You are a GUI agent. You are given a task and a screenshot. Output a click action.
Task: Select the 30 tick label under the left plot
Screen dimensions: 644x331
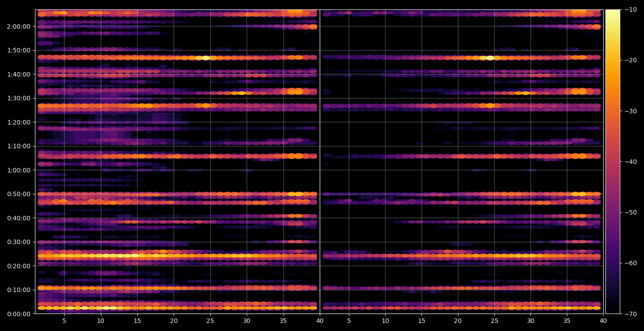pos(247,321)
